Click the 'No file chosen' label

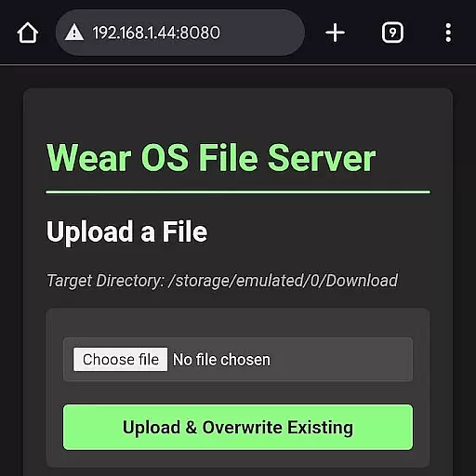[x=221, y=360]
